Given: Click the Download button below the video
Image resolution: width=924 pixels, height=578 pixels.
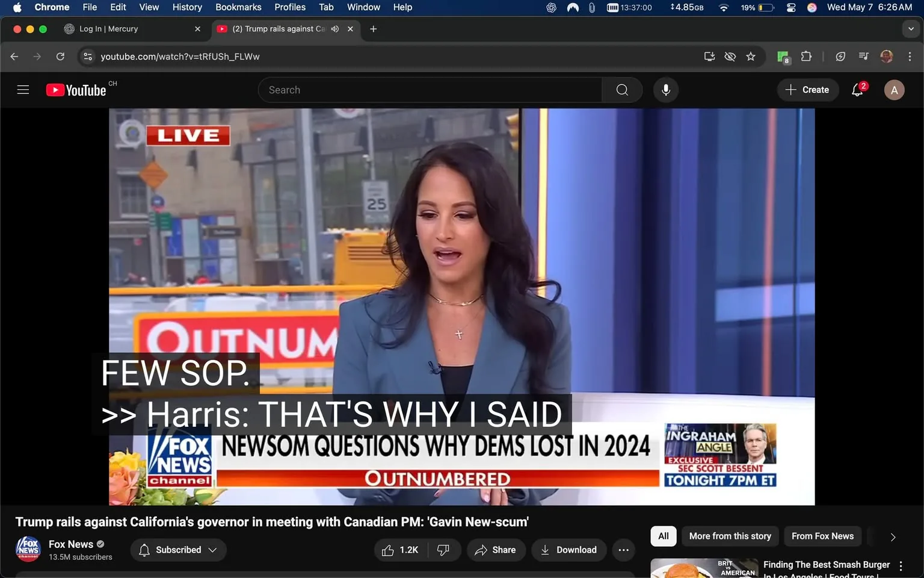Looking at the screenshot, I should 568,550.
